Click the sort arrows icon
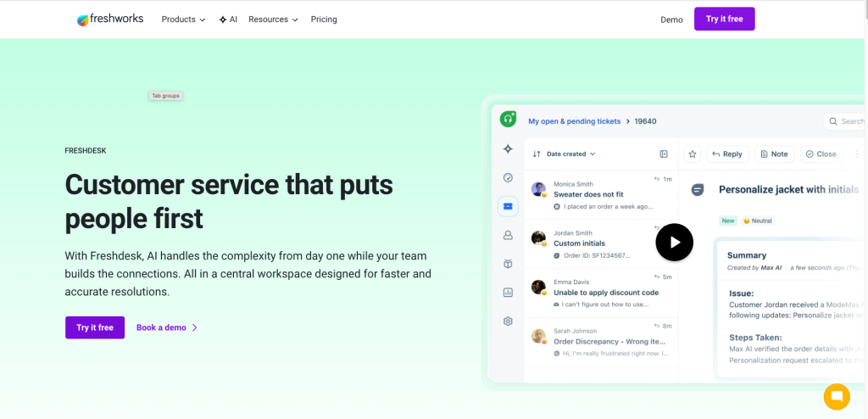The image size is (868, 419). coord(537,154)
